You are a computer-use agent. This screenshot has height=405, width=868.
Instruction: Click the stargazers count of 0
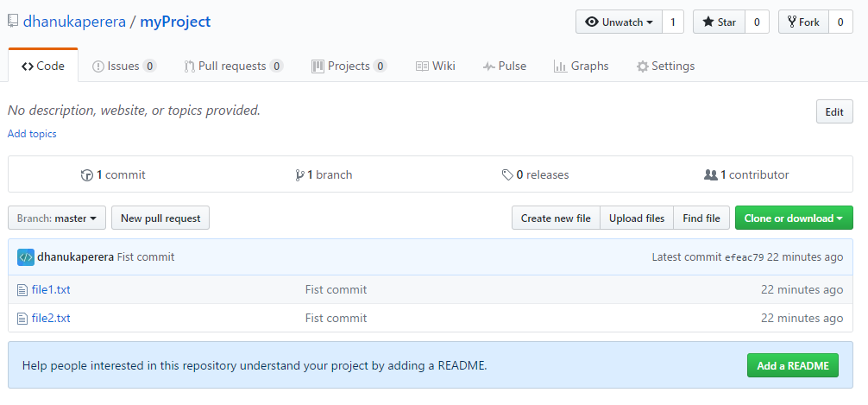click(757, 22)
